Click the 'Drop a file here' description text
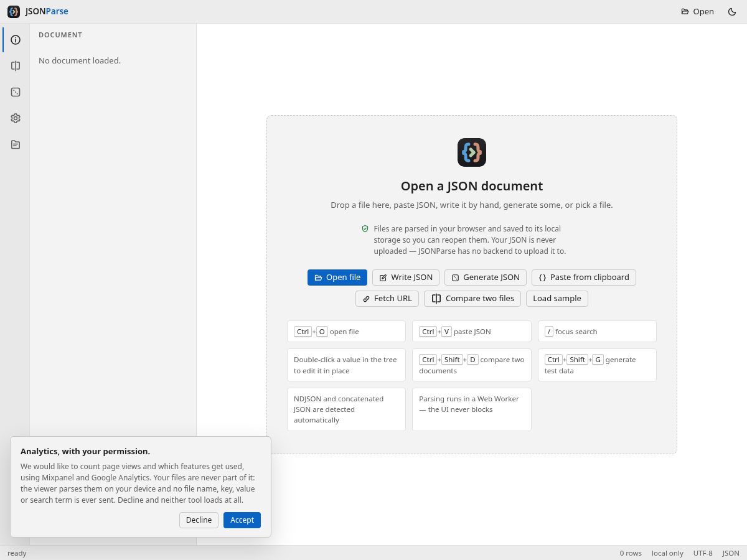The width and height of the screenshot is (747, 560). 472,205
